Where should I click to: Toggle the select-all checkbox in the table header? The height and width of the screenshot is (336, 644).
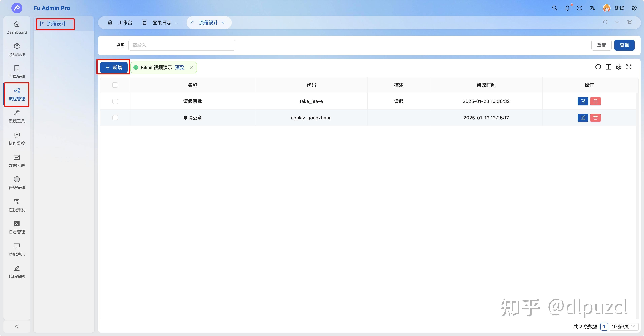click(115, 85)
